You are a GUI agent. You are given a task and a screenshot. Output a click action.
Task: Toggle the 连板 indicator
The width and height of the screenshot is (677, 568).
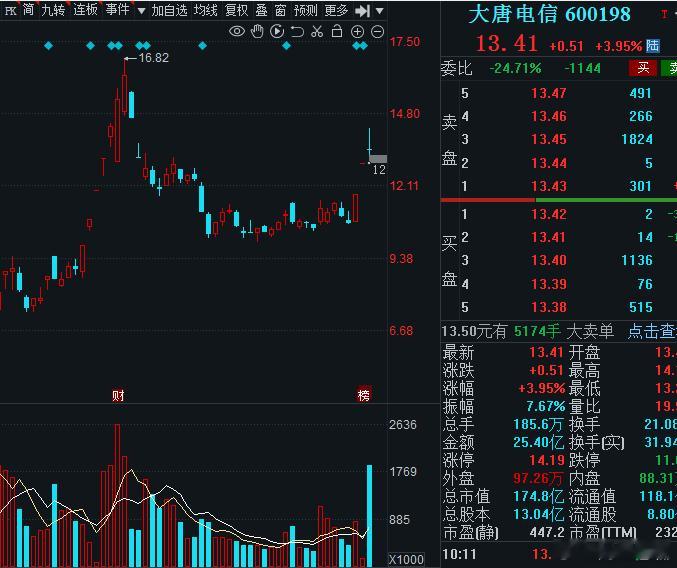click(x=85, y=10)
